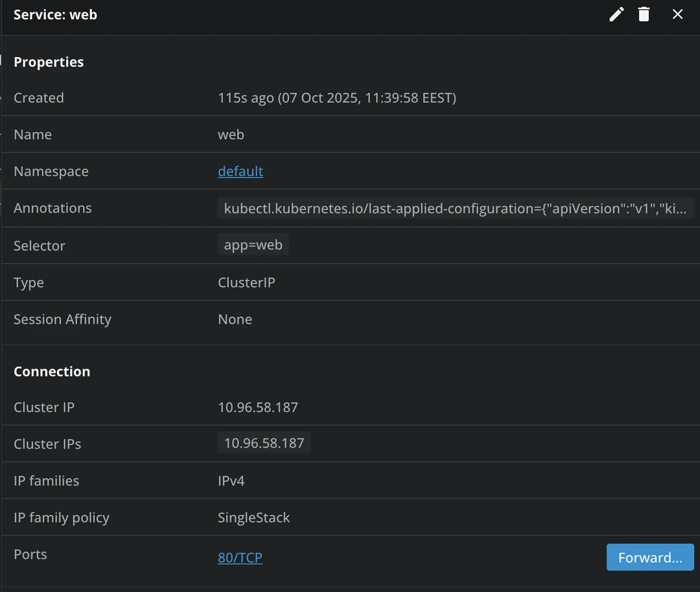
Task: Click the Session Affinity value None
Action: coord(235,319)
